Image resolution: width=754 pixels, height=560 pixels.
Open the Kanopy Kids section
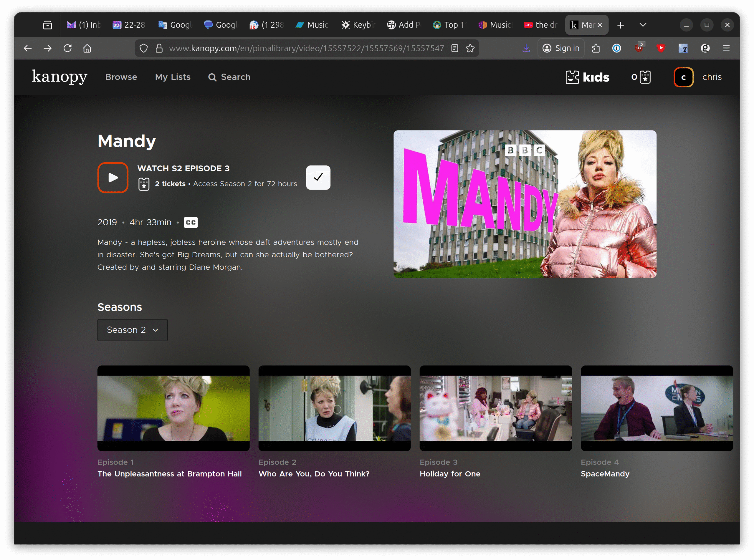point(587,77)
